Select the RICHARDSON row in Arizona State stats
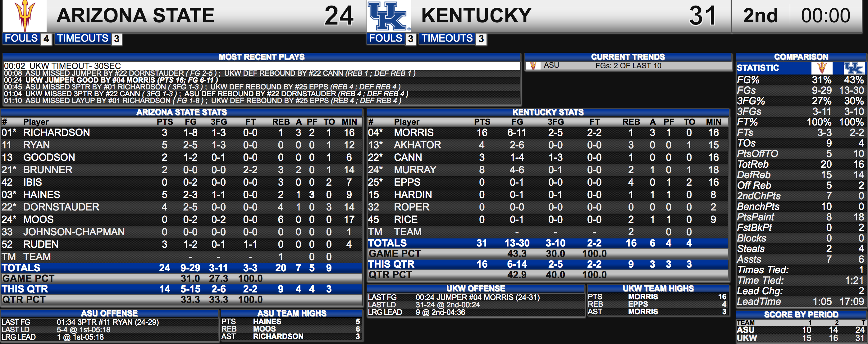Image resolution: width=868 pixels, height=344 pixels. 181,133
